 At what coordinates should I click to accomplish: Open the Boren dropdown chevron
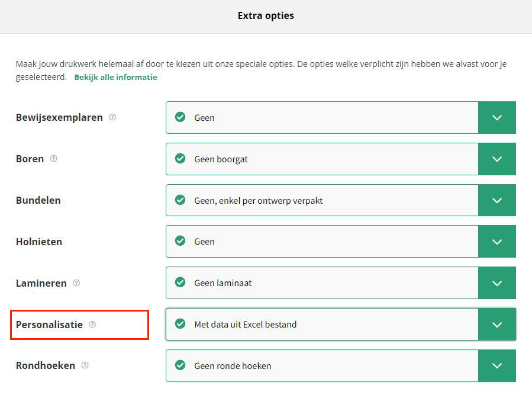click(497, 159)
